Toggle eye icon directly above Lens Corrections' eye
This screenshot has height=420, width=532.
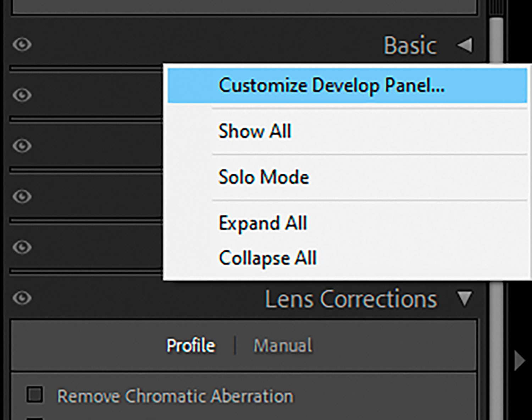22,247
